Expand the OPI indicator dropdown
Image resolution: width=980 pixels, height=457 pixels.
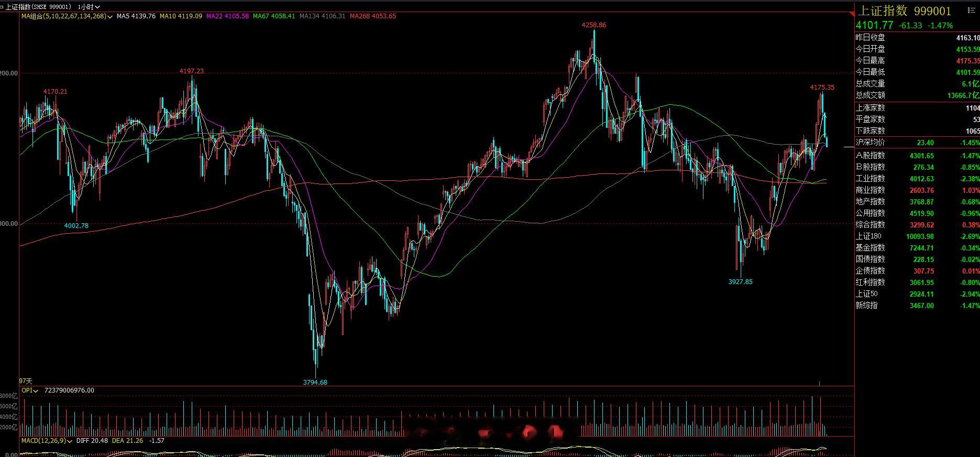coord(30,390)
